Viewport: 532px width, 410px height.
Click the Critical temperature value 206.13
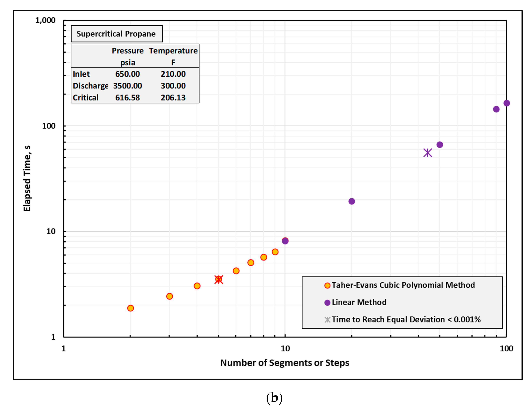click(x=173, y=98)
